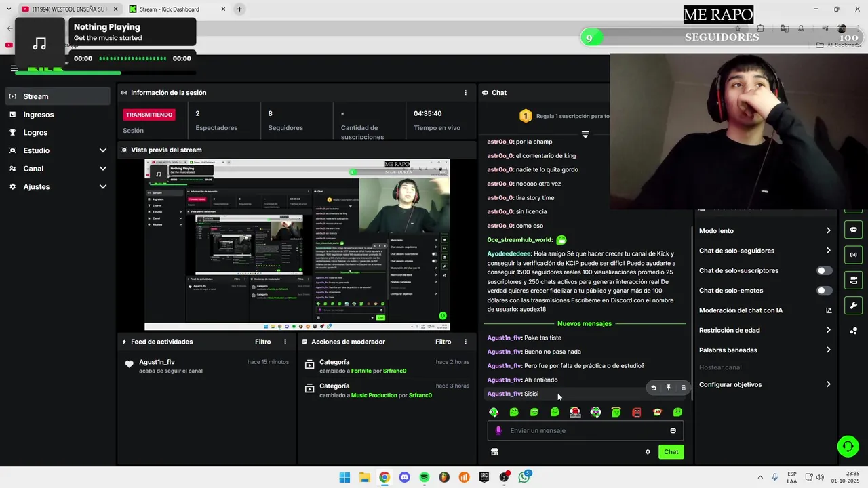Click Filtro in Feed de actividades

pos(262,342)
